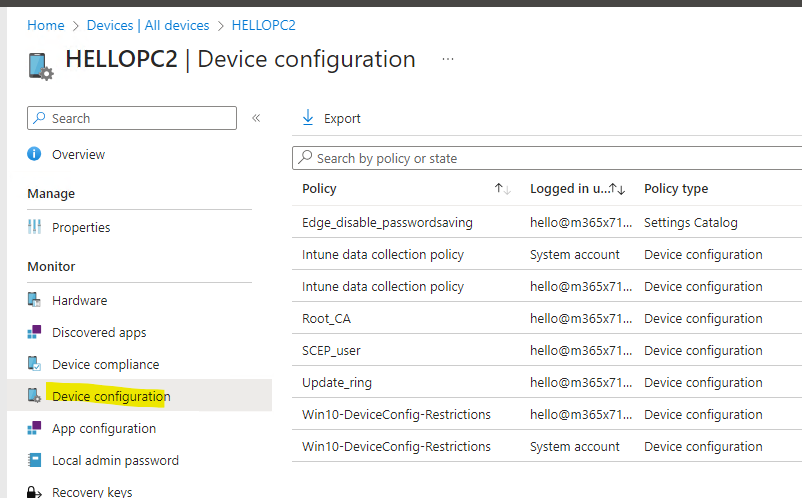
Task: Click the Device configuration sidebar icon
Action: (34, 395)
